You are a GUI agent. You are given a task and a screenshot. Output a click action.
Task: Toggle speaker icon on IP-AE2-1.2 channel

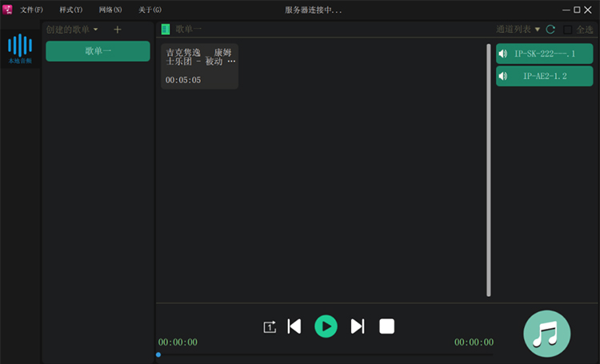(x=503, y=77)
